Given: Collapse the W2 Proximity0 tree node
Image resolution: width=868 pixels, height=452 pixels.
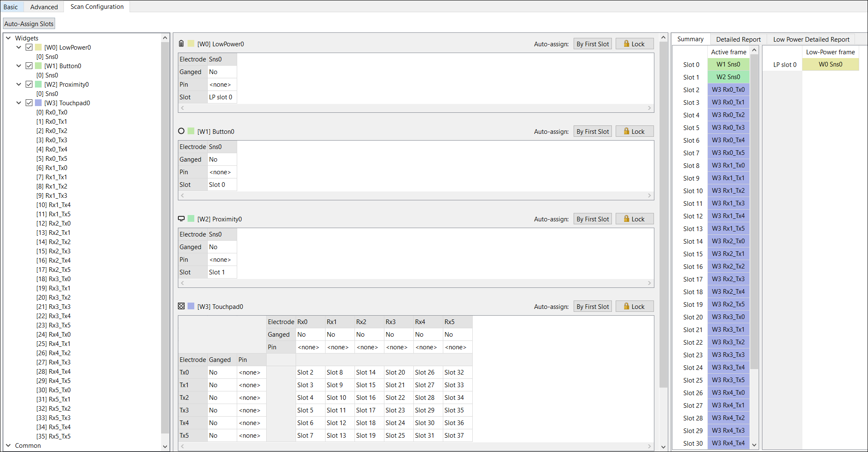Looking at the screenshot, I should pos(19,84).
